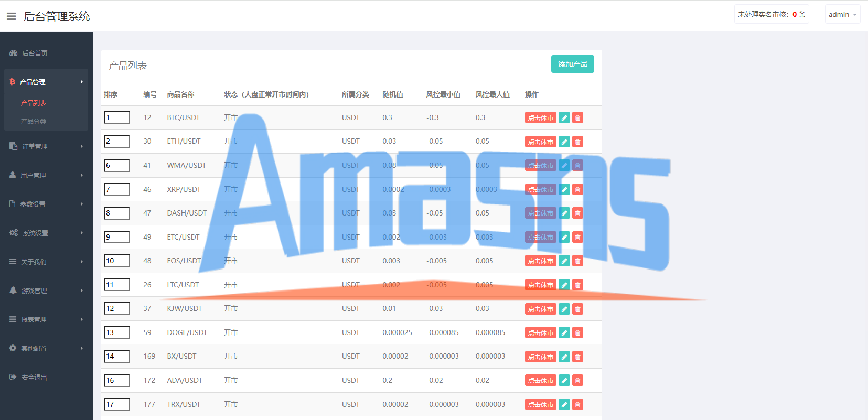Edit the ETH/USDT row pencil icon
Screen dimensions: 868x420
pos(564,142)
